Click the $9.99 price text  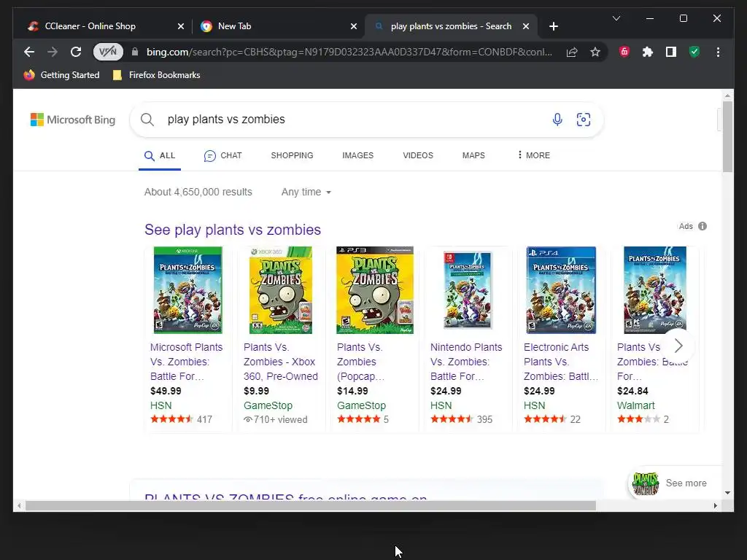click(x=256, y=391)
